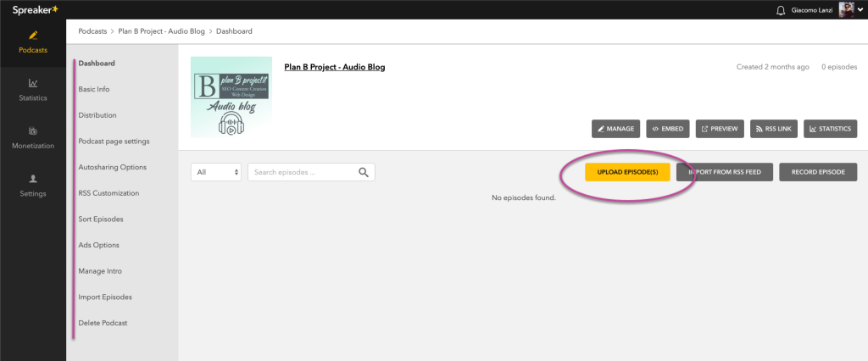868x361 pixels.
Task: Open Statistics chart icon in left navigation
Action: [x=33, y=83]
